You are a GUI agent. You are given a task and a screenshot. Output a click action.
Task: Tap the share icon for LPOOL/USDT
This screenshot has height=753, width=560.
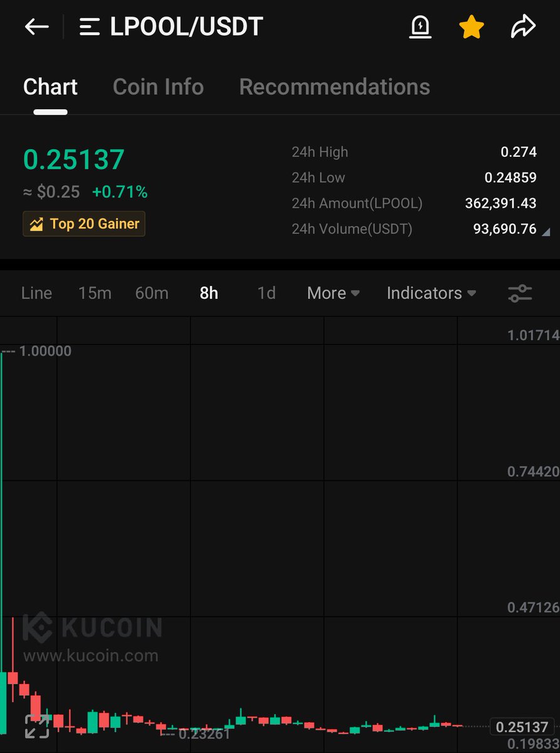[x=522, y=26]
